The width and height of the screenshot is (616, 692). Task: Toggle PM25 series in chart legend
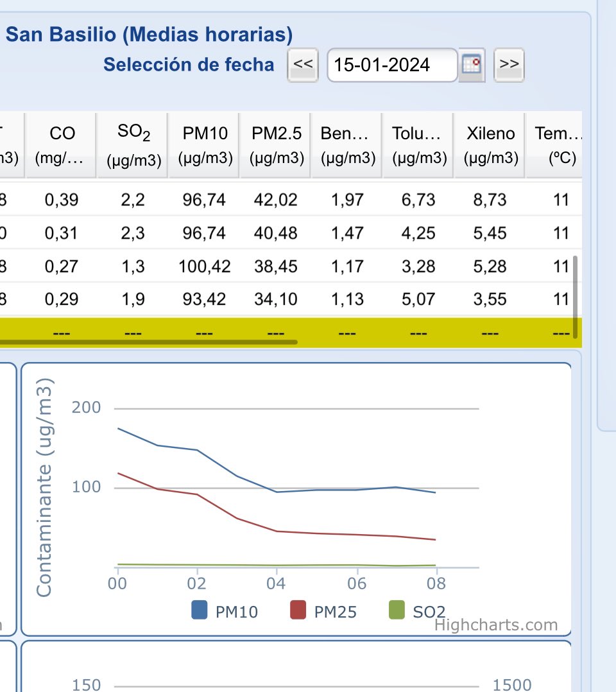pyautogui.click(x=323, y=611)
